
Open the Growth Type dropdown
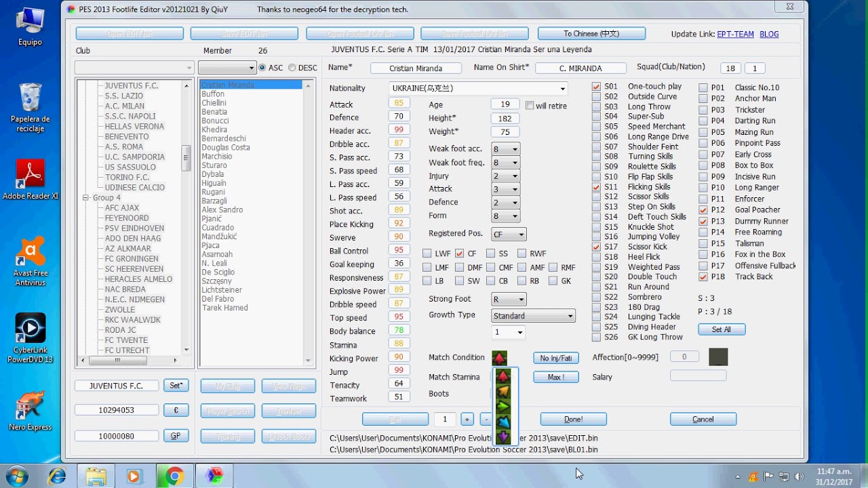[x=570, y=316]
